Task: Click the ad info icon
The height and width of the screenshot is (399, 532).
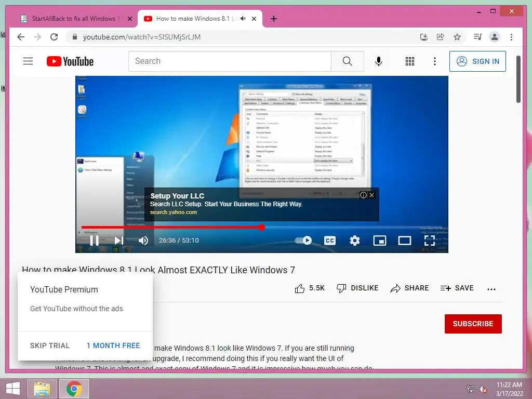Action: point(363,195)
